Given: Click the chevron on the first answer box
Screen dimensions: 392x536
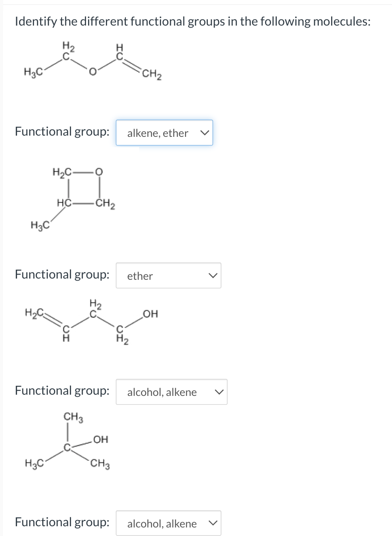Looking at the screenshot, I should 205,133.
